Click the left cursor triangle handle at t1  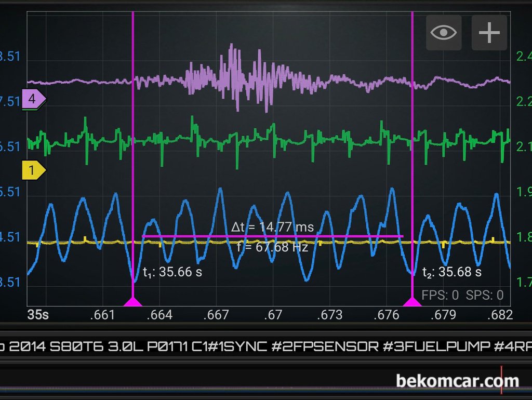[x=132, y=302]
